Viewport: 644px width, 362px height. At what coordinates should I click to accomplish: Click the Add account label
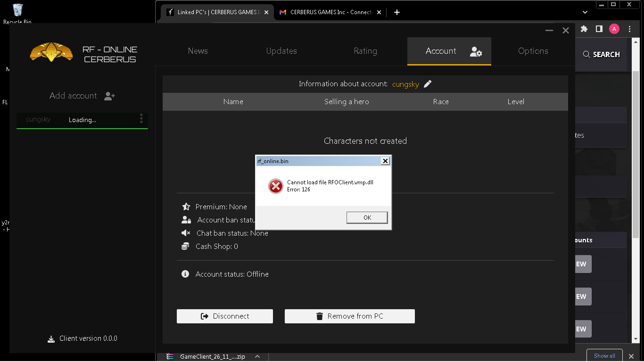click(x=73, y=96)
